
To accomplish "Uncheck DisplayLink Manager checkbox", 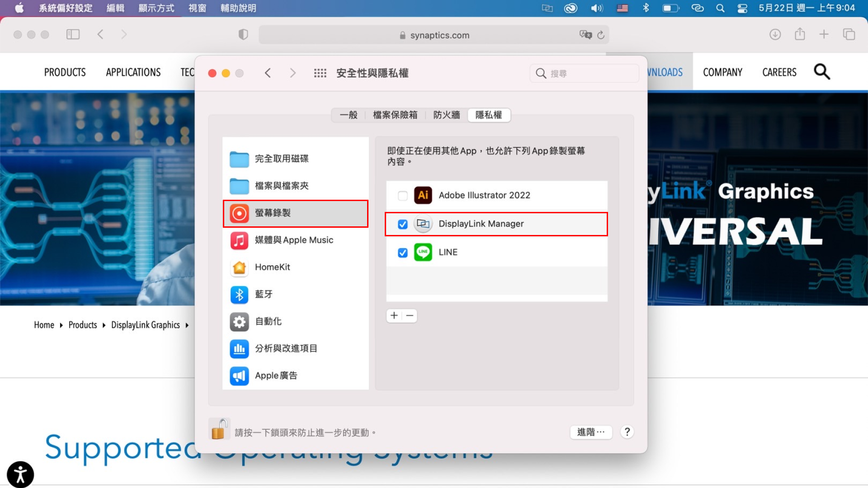I will pyautogui.click(x=402, y=224).
